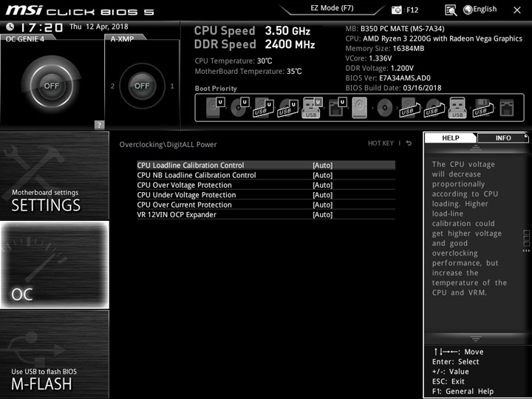The width and height of the screenshot is (532, 399).
Task: Expand side panel via triple arrow handle
Action: pos(526,250)
